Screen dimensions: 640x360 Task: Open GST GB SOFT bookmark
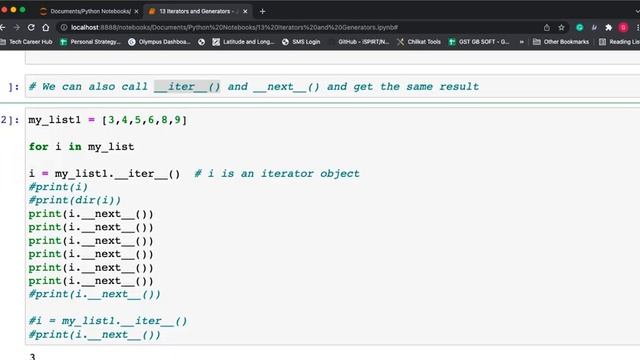[479, 42]
